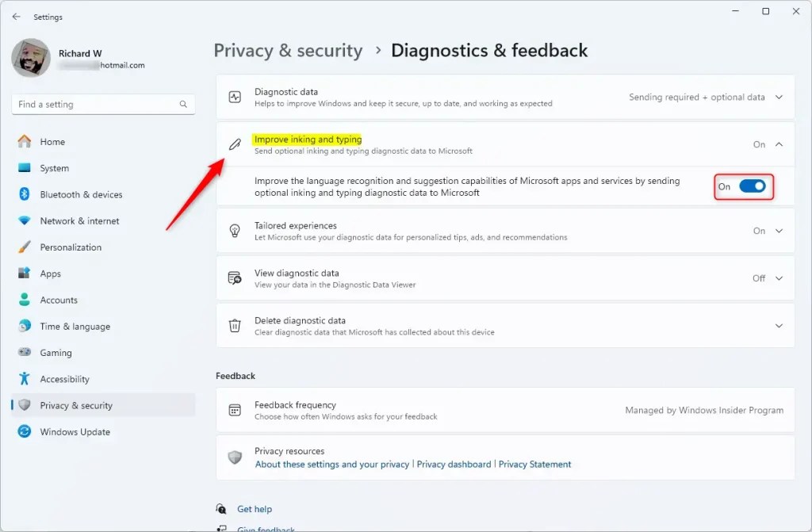Turn off the inking and typing toggle

point(752,186)
